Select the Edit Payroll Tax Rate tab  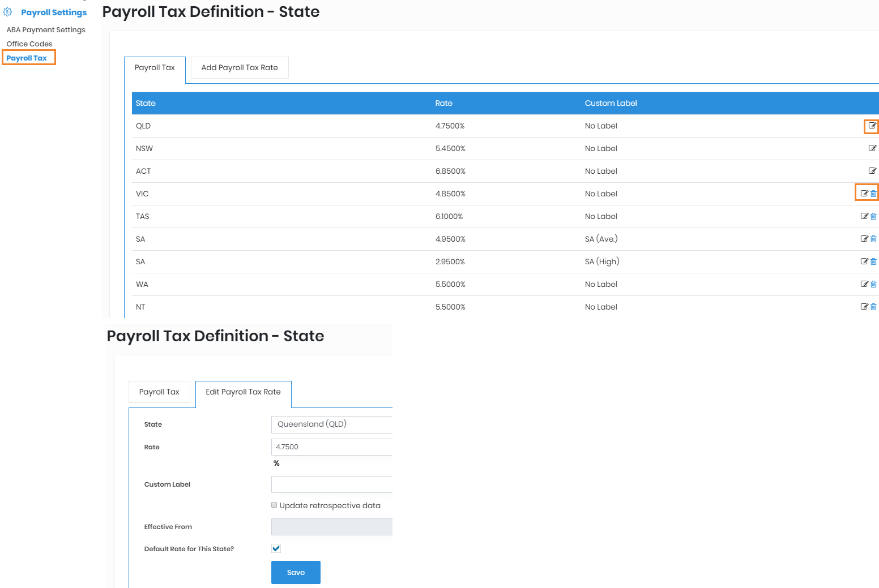[x=243, y=392]
